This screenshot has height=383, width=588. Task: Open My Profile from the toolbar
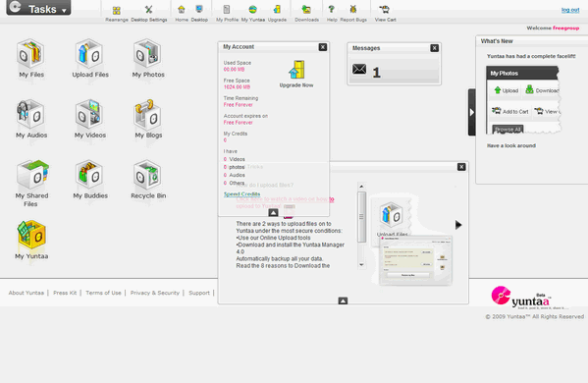[227, 13]
